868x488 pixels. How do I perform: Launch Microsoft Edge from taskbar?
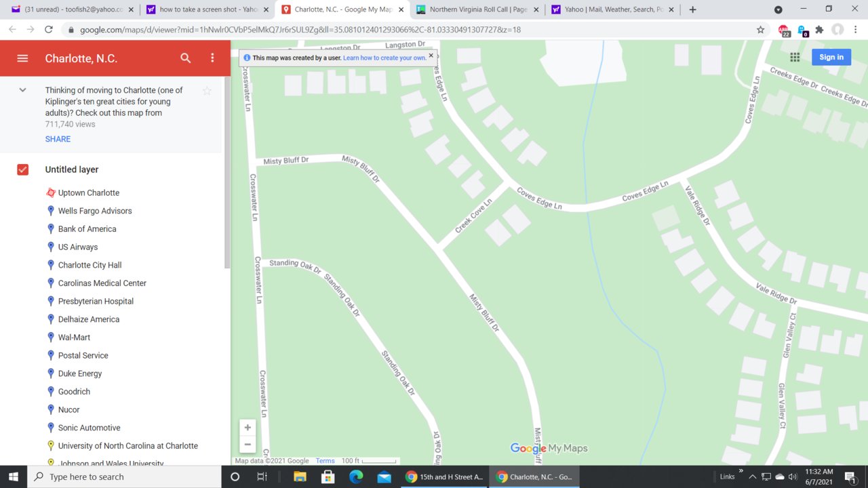(356, 476)
